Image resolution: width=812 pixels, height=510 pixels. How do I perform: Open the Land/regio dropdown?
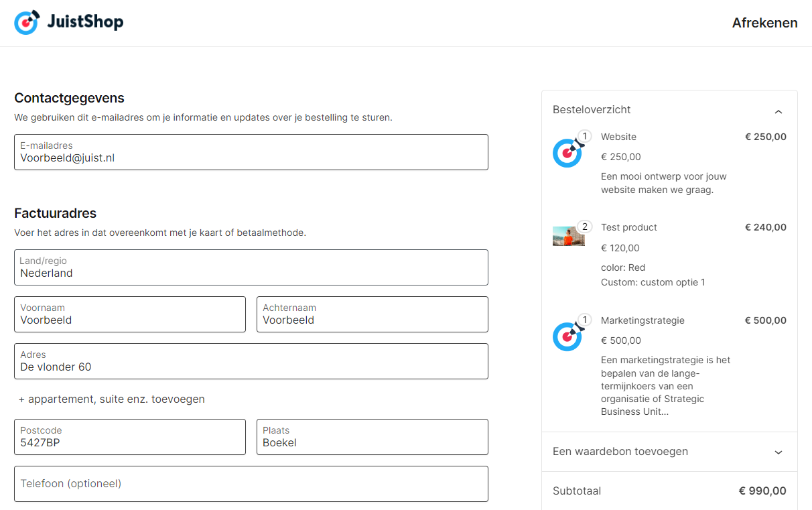pyautogui.click(x=251, y=267)
